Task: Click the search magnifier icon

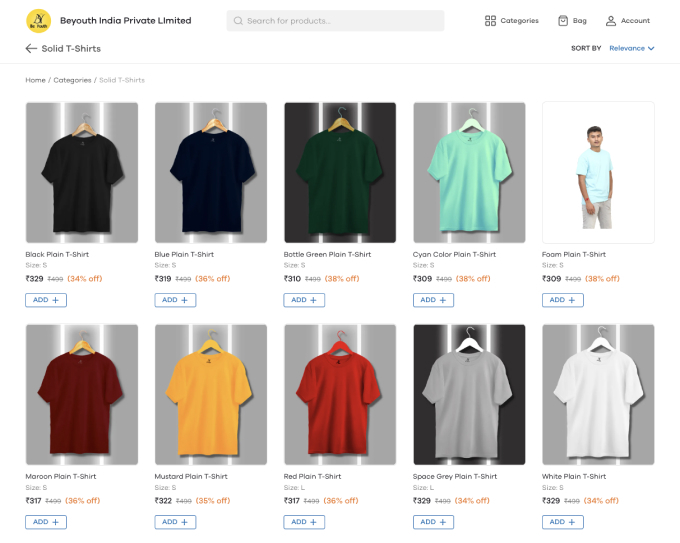Action: (x=238, y=21)
